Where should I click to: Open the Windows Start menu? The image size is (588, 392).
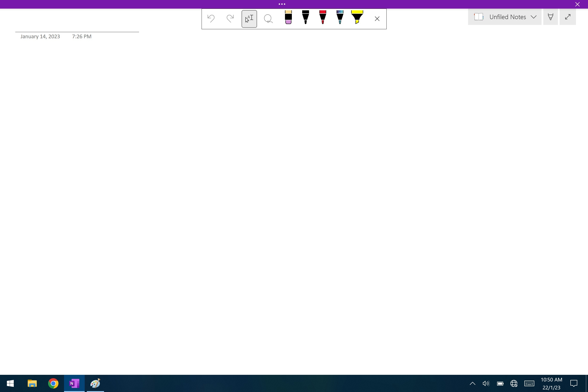click(11, 383)
